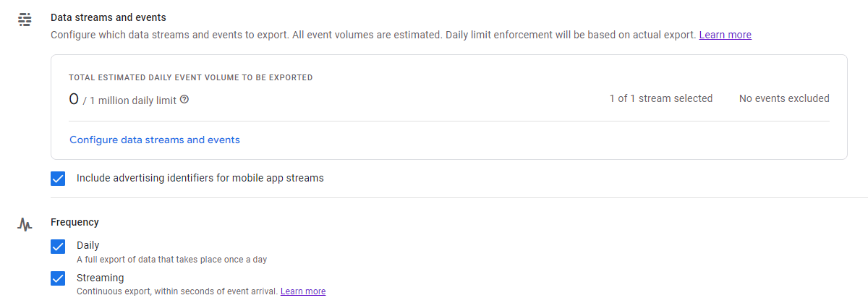Click the "full export of data" description text

(176, 260)
